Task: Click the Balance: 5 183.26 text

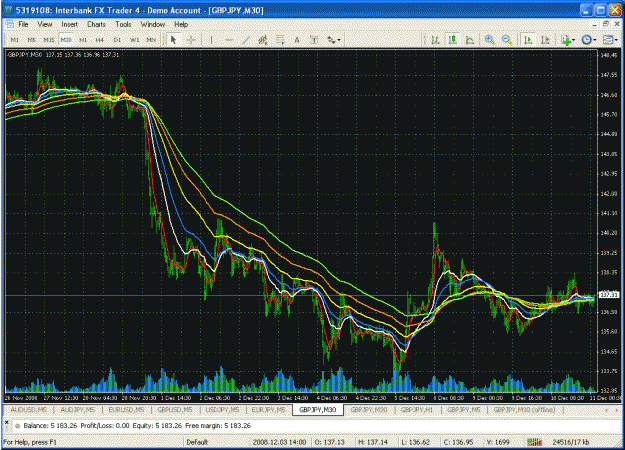Action: (x=50, y=426)
